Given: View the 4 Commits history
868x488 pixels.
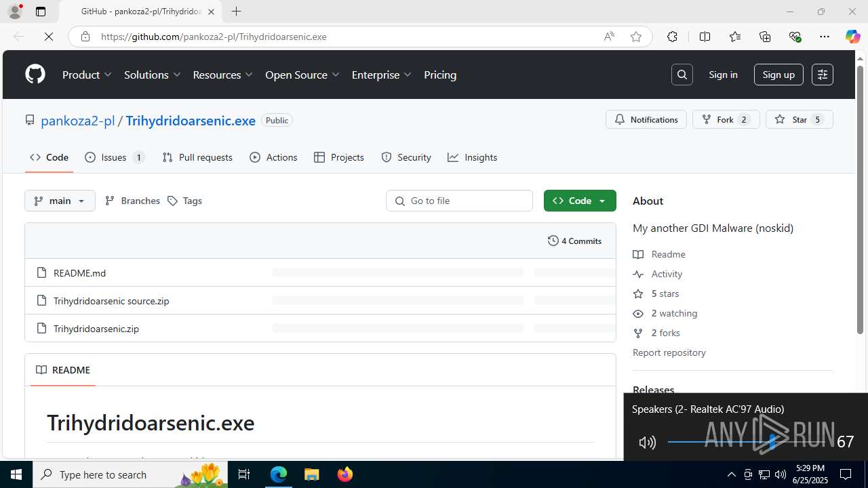Looking at the screenshot, I should [x=574, y=241].
